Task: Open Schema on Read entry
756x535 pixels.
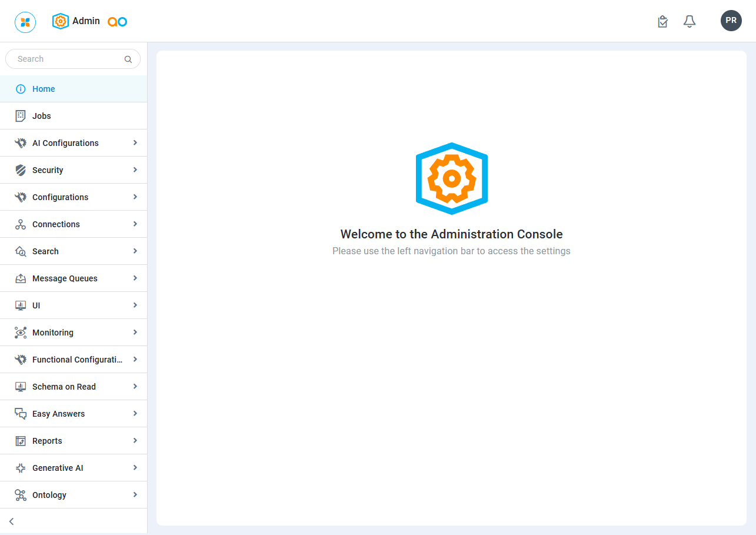Action: tap(64, 387)
